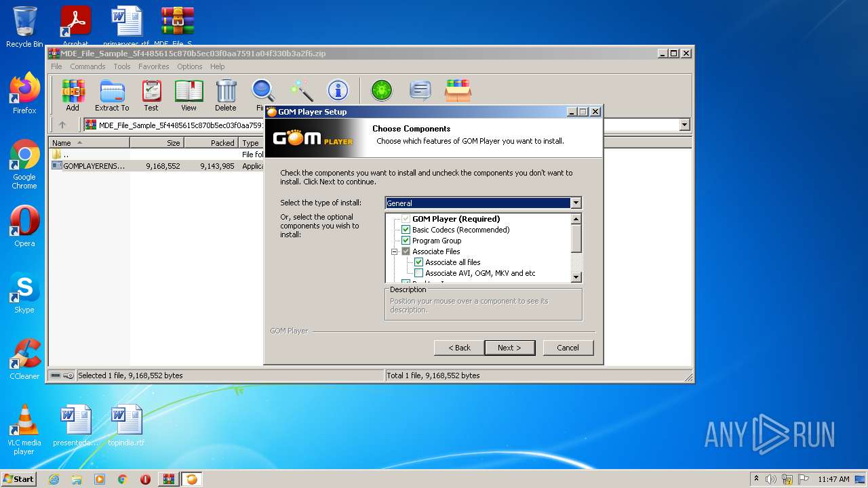Check Associate AVI, OGM, MKV and etc
This screenshot has height=488, width=868.
pos(419,273)
